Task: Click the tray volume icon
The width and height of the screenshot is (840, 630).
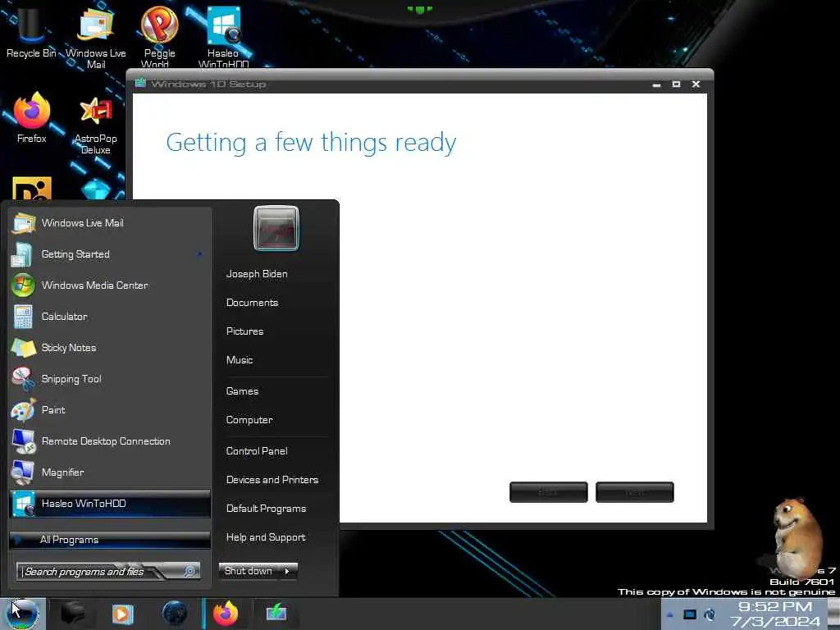Action: (710, 614)
